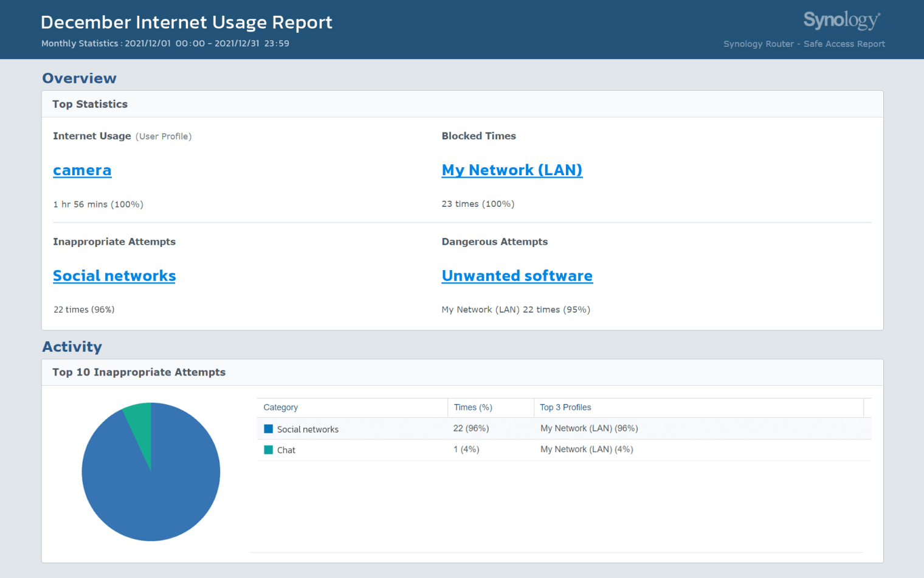
Task: Open Unwanted software dangerous attempts details
Action: (x=517, y=276)
